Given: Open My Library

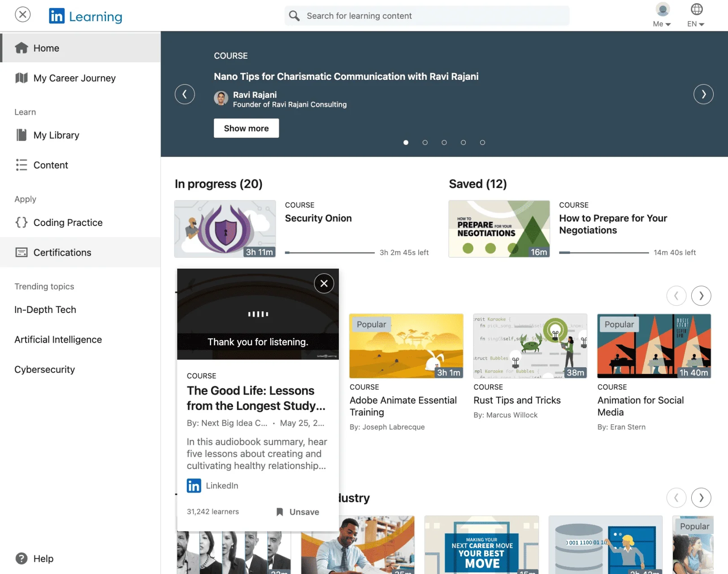Looking at the screenshot, I should coord(80,135).
